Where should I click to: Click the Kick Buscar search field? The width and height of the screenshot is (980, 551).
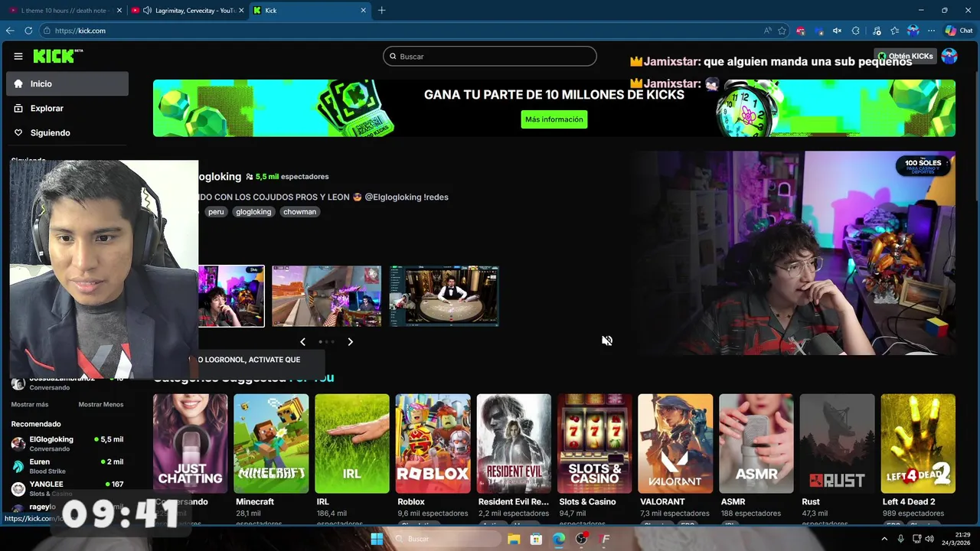490,57
